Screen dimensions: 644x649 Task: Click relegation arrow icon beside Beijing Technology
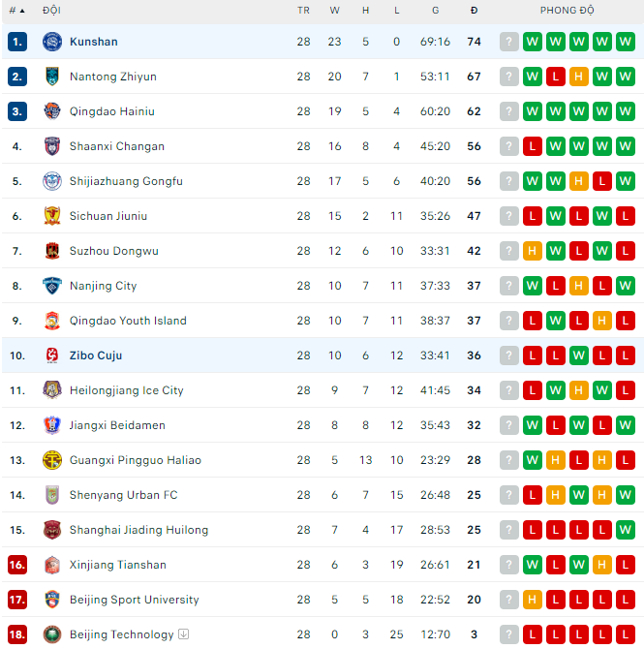[184, 634]
